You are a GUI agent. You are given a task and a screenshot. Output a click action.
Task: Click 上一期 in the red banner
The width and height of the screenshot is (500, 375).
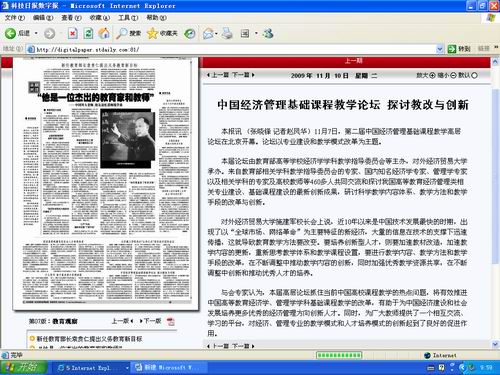(353, 61)
